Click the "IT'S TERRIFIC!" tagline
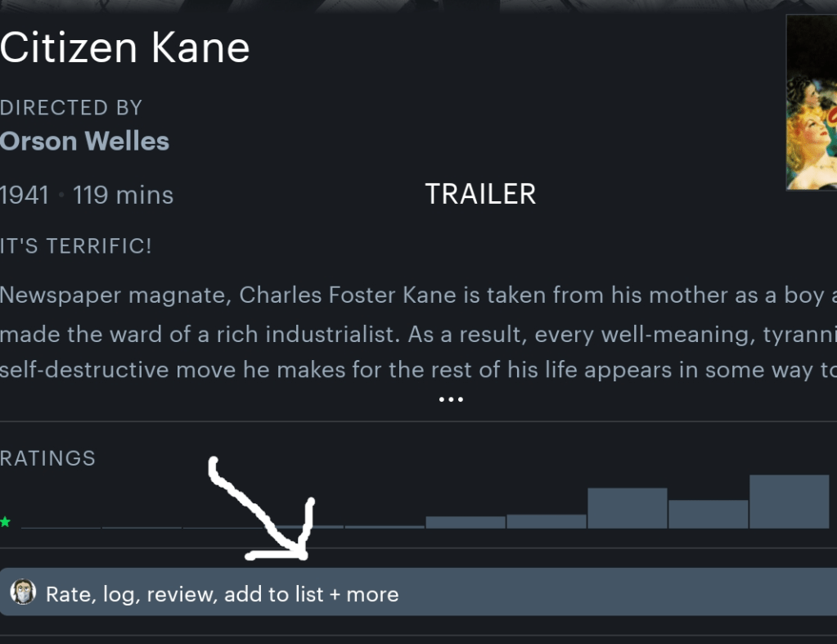Screen dimensions: 837x644 75,245
